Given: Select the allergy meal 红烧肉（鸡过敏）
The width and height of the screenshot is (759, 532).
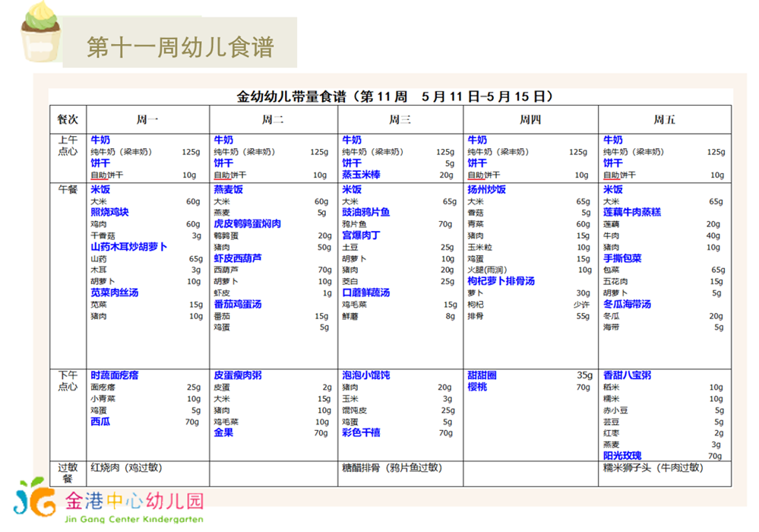Looking at the screenshot, I should point(126,467).
